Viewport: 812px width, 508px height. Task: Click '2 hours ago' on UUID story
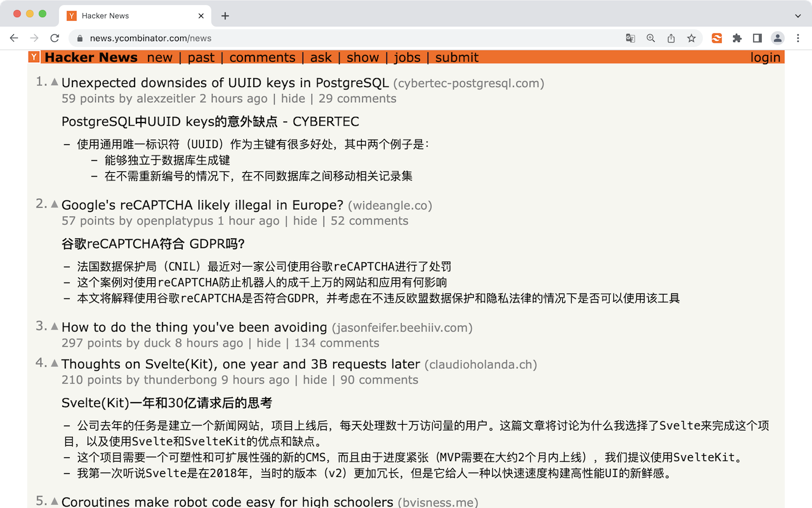(233, 98)
